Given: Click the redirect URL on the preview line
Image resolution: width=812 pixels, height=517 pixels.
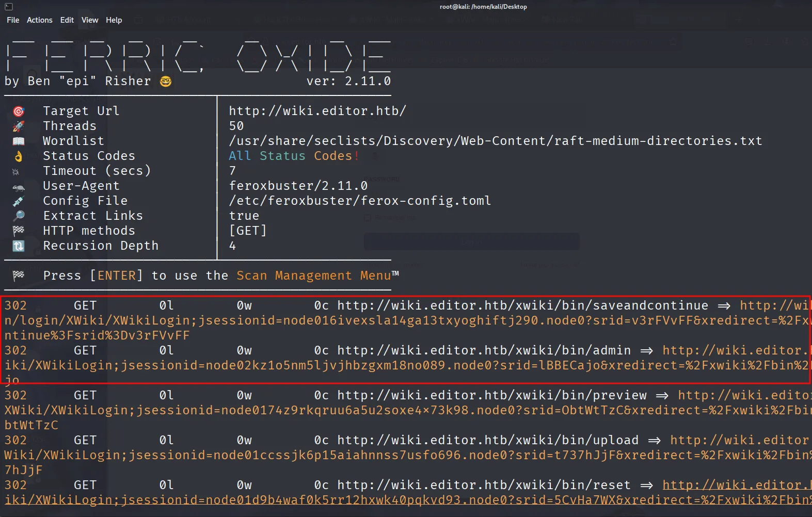Looking at the screenshot, I should coord(408,410).
